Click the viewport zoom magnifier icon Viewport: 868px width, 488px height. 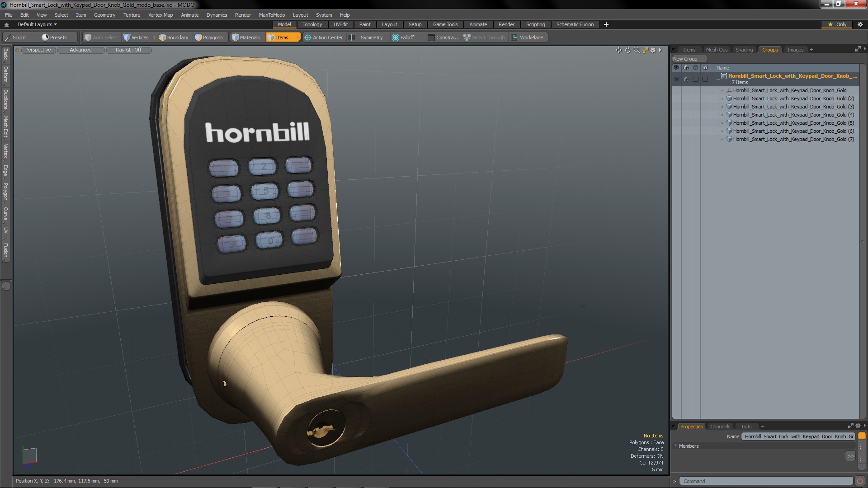637,50
